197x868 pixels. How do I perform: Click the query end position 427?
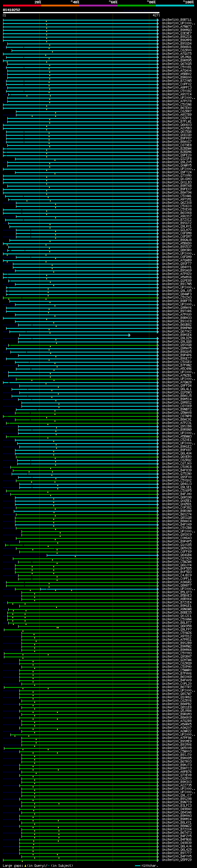pyautogui.click(x=155, y=15)
